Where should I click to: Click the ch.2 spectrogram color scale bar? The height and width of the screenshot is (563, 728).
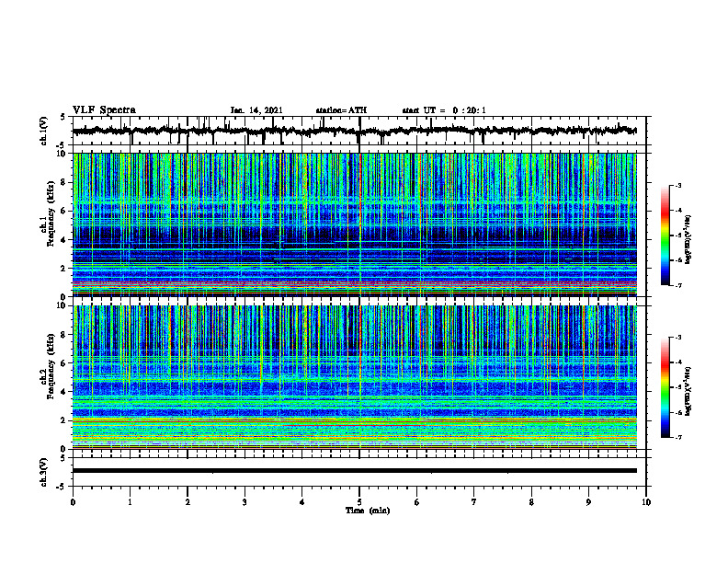(665, 387)
